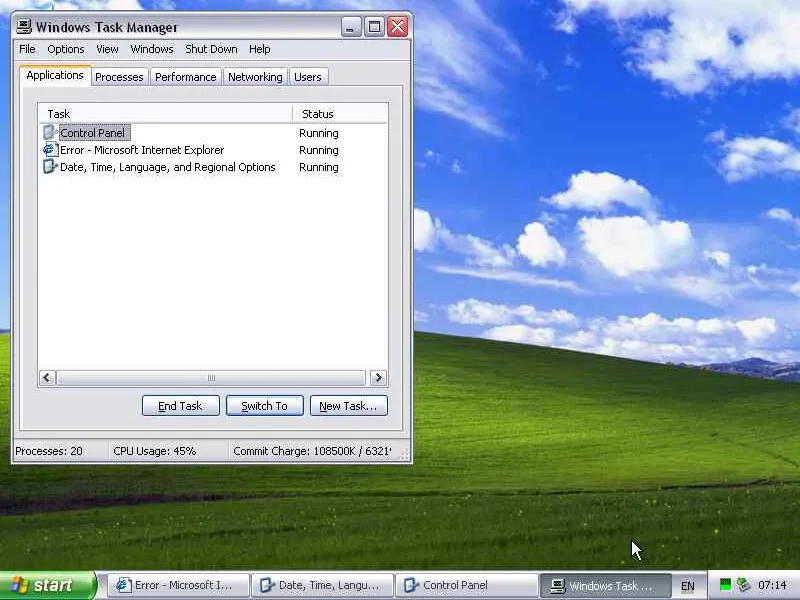800x600 pixels.
Task: Click the Commit Charge status entry
Action: click(312, 451)
